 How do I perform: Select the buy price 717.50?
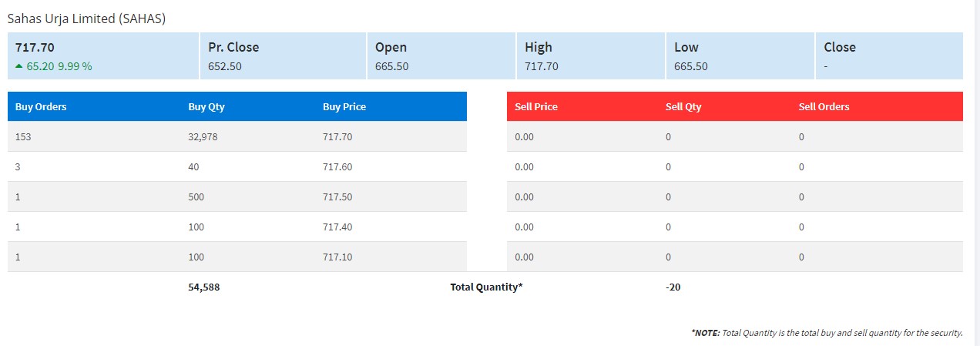337,197
